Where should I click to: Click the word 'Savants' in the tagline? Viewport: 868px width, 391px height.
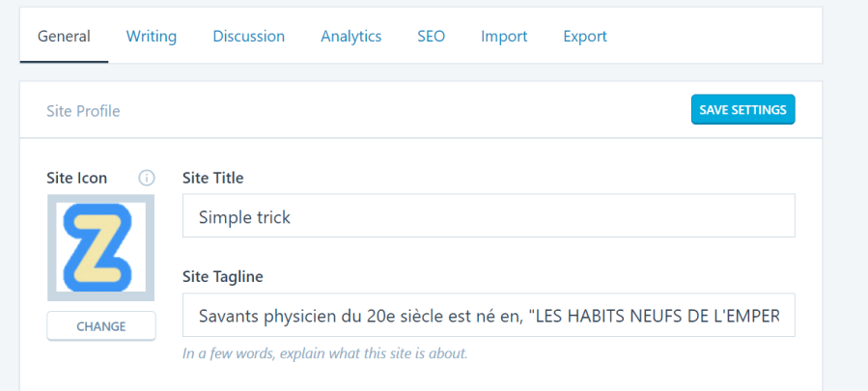227,316
